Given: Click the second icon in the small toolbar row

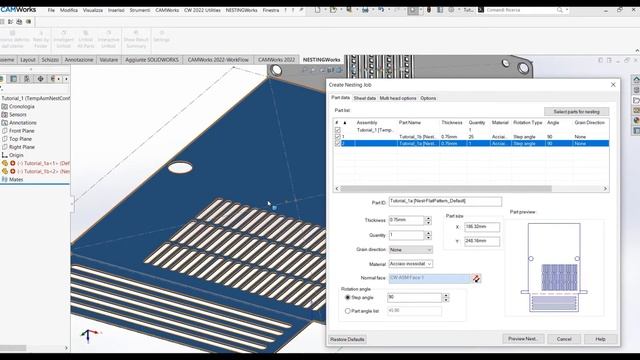Looking at the screenshot, I should click(11, 22).
